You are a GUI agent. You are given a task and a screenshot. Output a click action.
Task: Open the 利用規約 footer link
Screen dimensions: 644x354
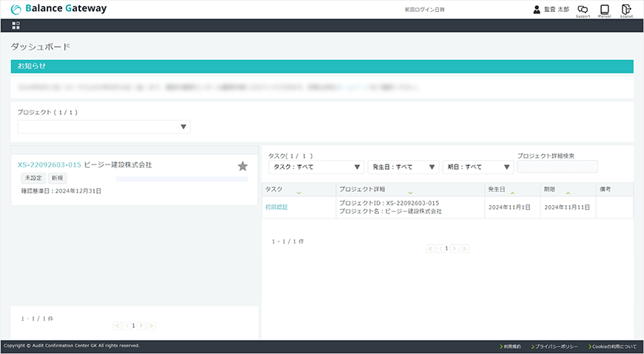(512, 347)
